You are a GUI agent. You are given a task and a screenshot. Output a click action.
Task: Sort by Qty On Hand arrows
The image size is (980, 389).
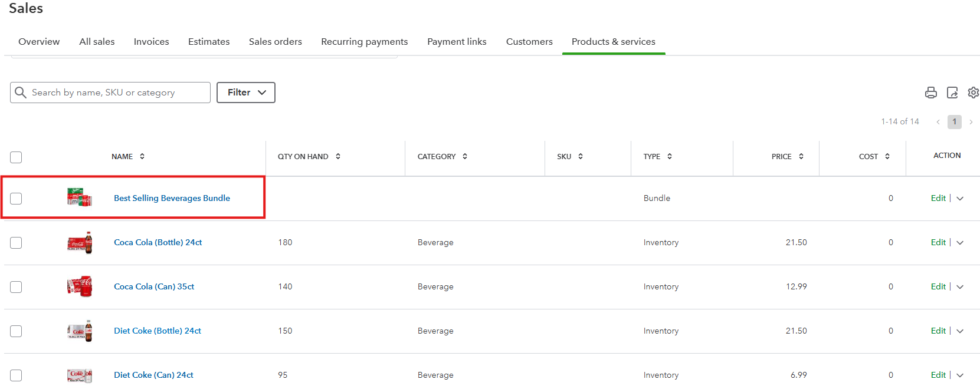(338, 156)
